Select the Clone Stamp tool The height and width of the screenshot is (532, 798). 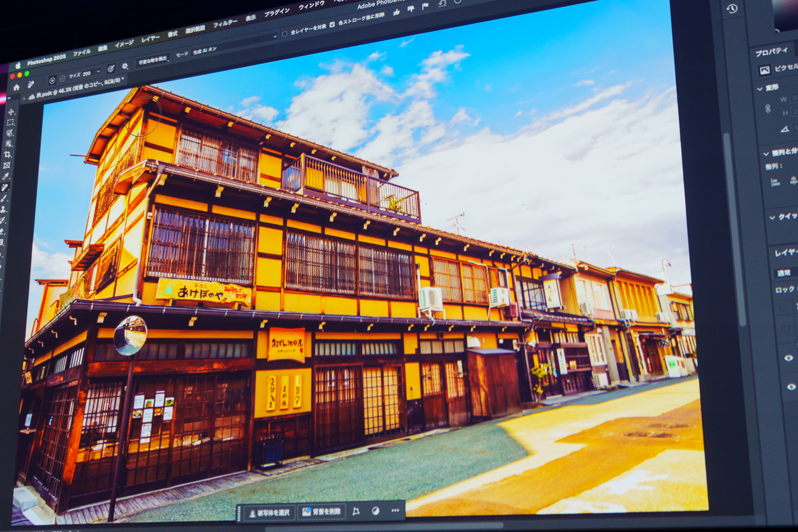[3, 209]
